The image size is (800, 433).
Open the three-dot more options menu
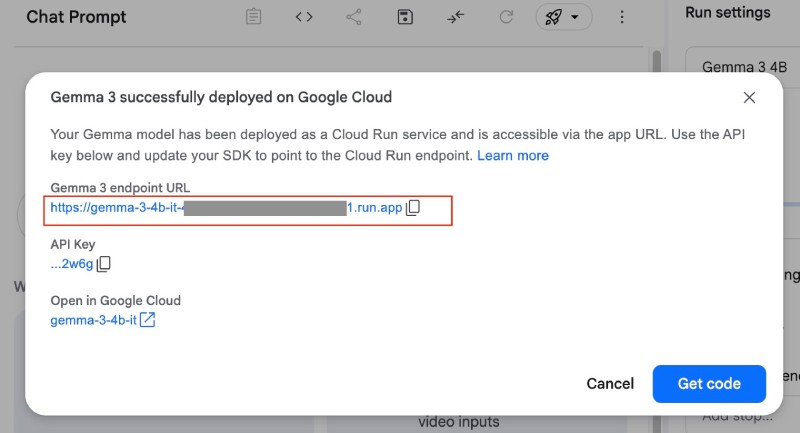coord(621,17)
